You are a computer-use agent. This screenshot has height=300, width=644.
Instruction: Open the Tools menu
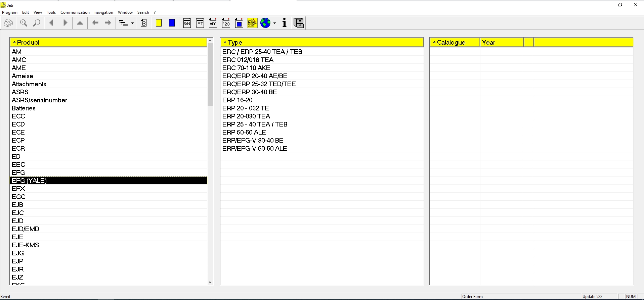point(51,12)
